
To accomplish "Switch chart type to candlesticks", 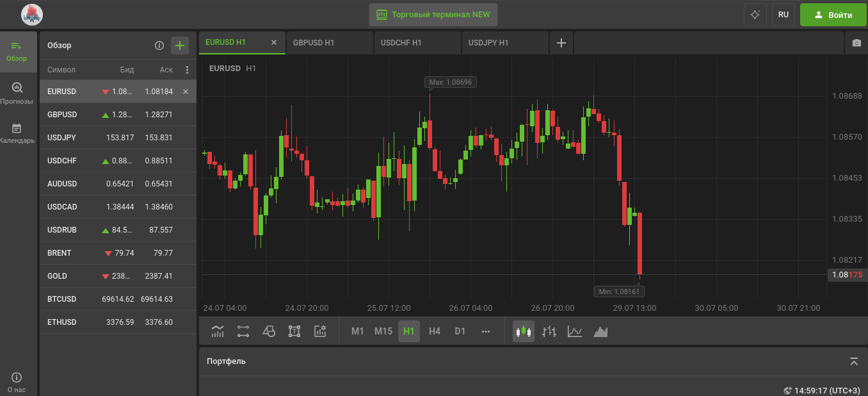I will click(x=524, y=331).
